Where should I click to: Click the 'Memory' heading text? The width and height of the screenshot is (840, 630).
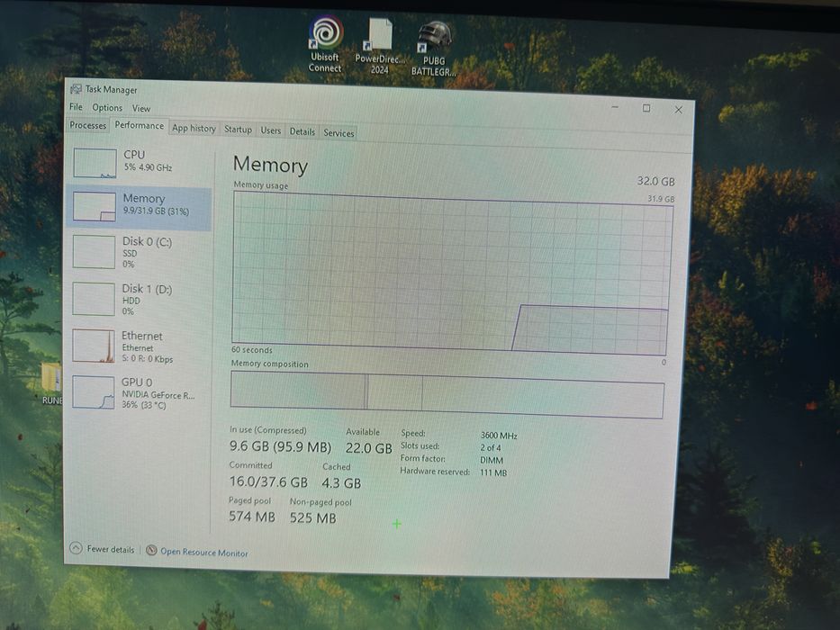click(x=270, y=165)
